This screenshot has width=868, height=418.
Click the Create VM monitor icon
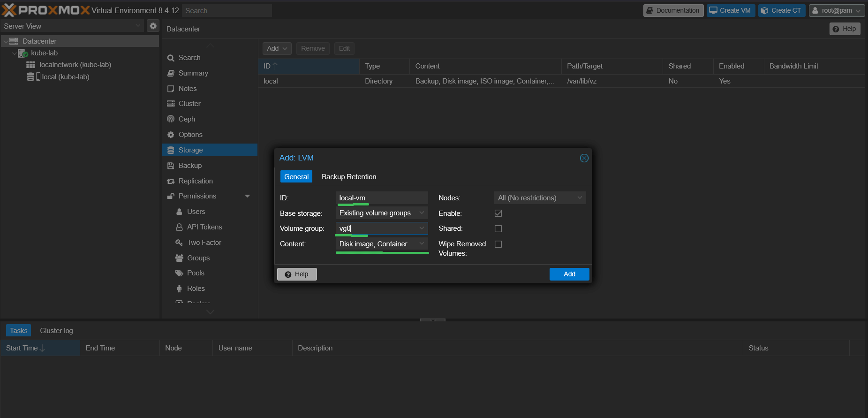point(713,10)
